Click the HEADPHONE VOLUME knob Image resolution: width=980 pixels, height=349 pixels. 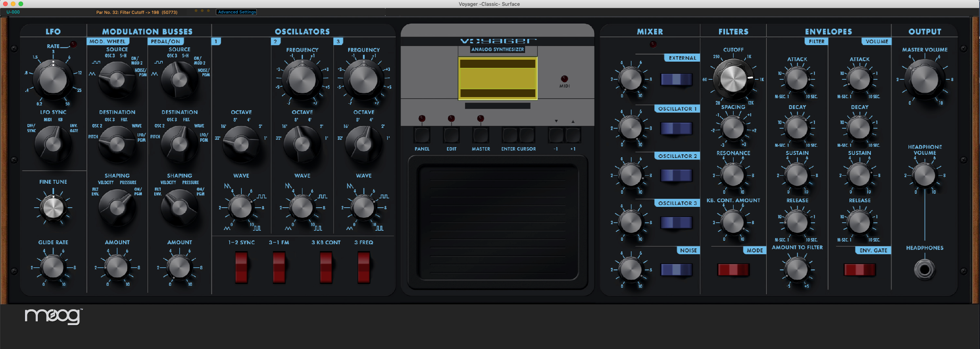[x=924, y=176]
